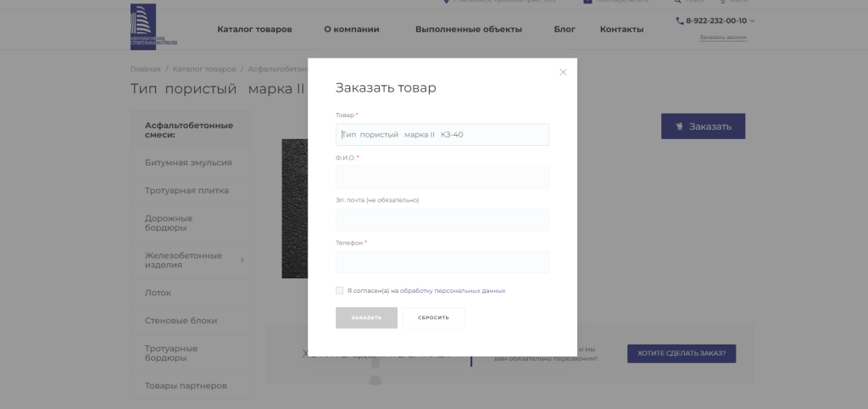This screenshot has width=868, height=409.
Task: Close the order dialog with the X icon
Action: 563,72
